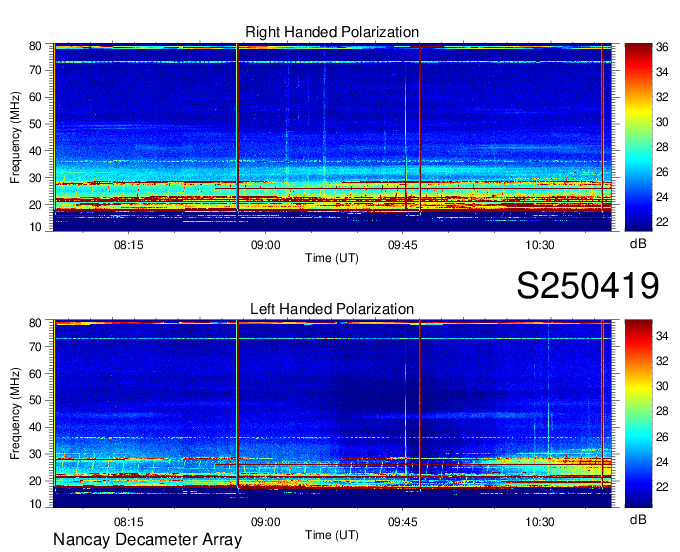The height and width of the screenshot is (552, 680).
Task: Select the S250419 label
Action: [x=588, y=285]
